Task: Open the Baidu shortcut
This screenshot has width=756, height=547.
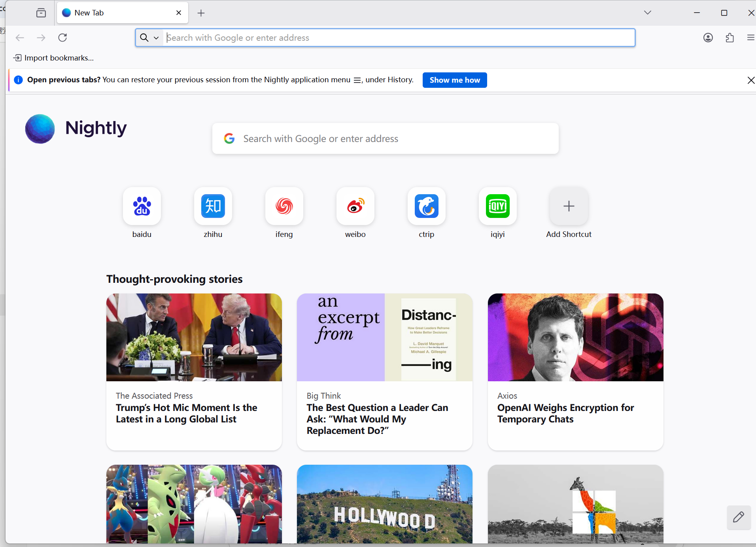Action: pos(142,206)
